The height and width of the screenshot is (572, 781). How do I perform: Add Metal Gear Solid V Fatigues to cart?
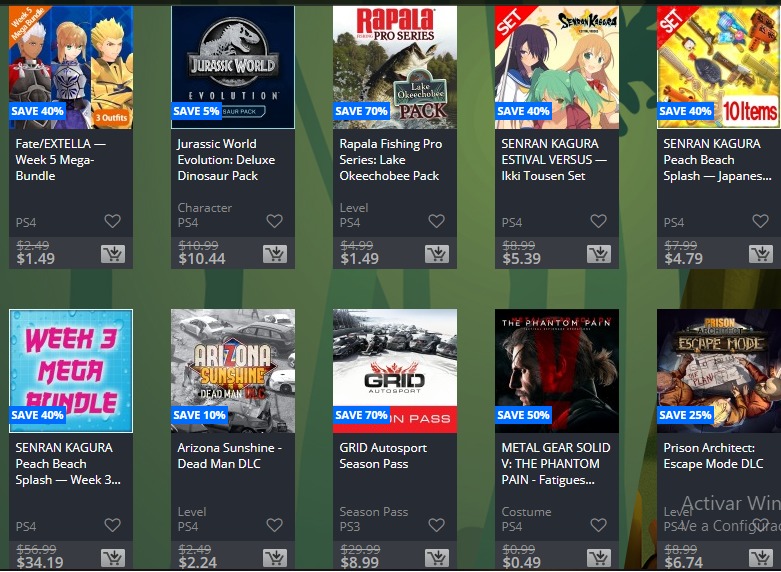(599, 558)
